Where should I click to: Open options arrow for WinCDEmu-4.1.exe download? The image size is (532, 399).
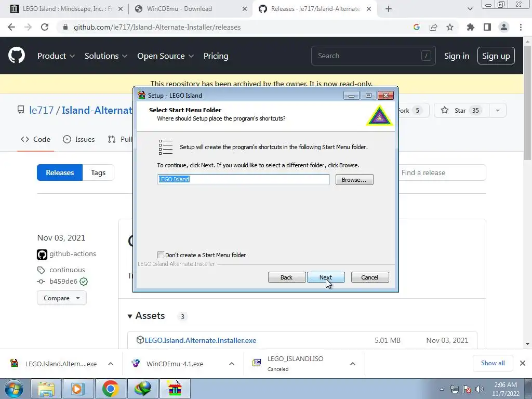232,364
